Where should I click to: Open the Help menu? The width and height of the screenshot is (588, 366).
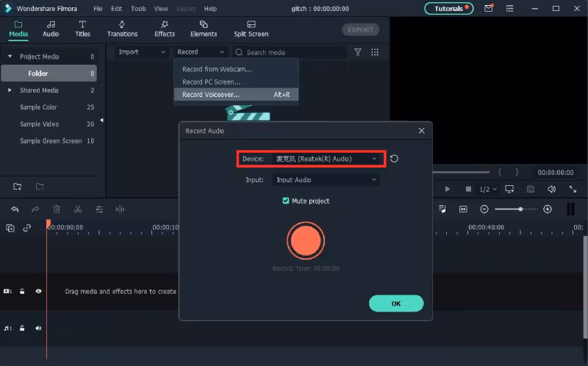pyautogui.click(x=210, y=8)
